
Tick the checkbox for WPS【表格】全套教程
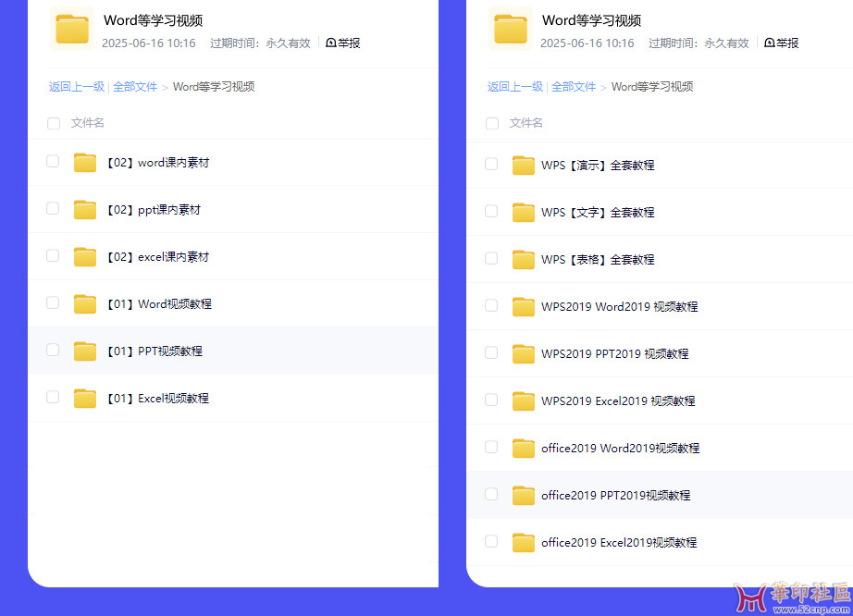(491, 258)
